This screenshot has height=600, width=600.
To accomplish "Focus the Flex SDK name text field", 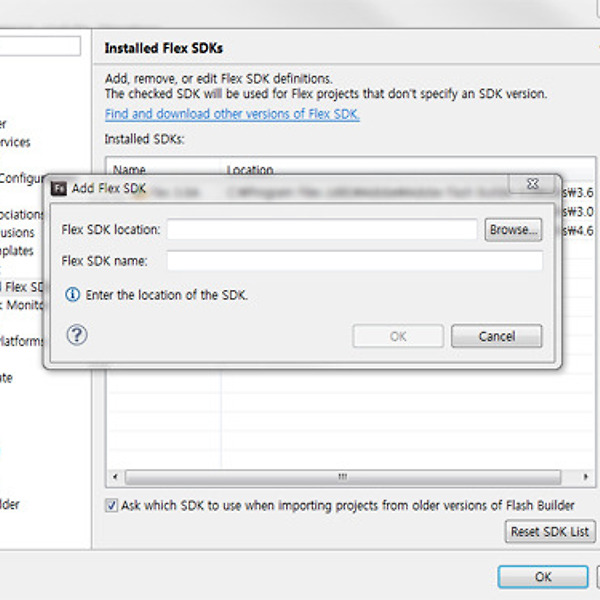I will 354,261.
